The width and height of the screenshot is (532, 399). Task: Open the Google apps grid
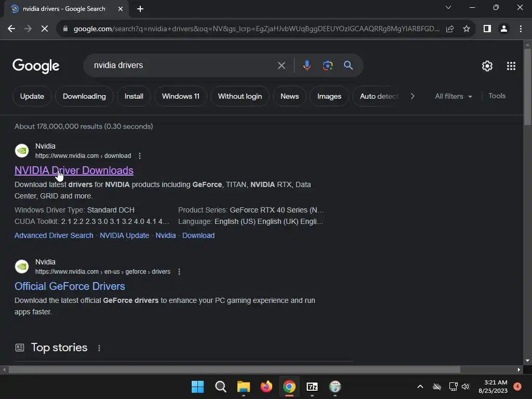point(511,66)
